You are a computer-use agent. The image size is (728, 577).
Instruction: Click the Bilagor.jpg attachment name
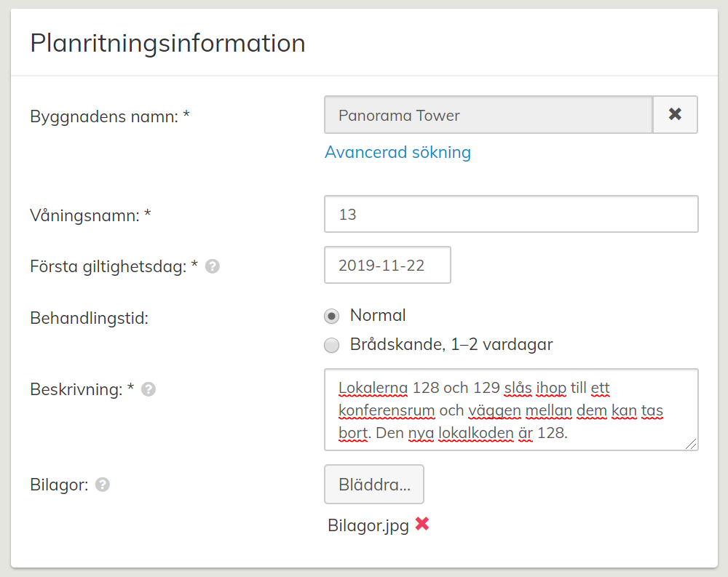click(368, 525)
